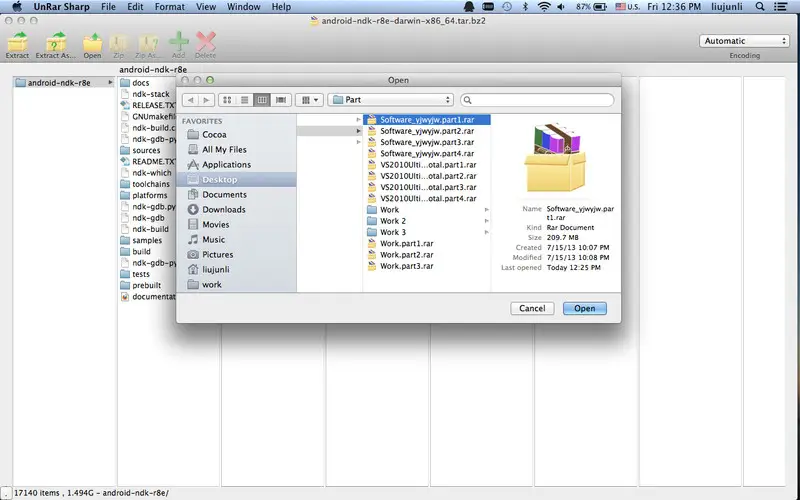800x500 pixels.
Task: Select Movies in Favorites sidebar
Action: point(215,224)
